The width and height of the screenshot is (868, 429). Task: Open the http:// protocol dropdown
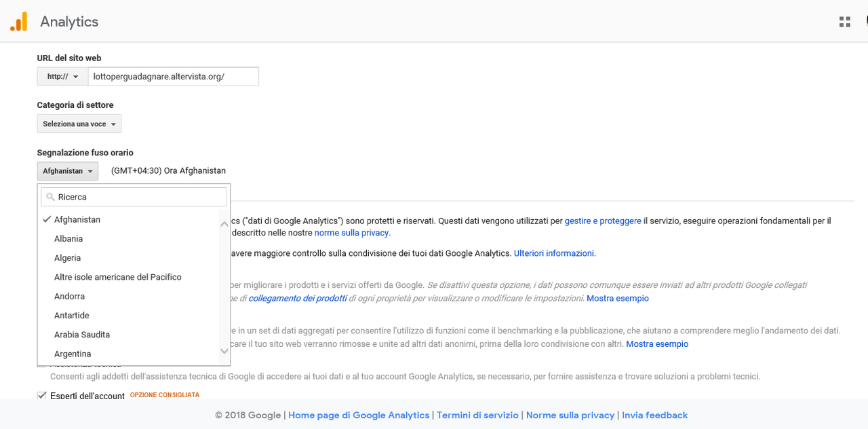pos(62,77)
